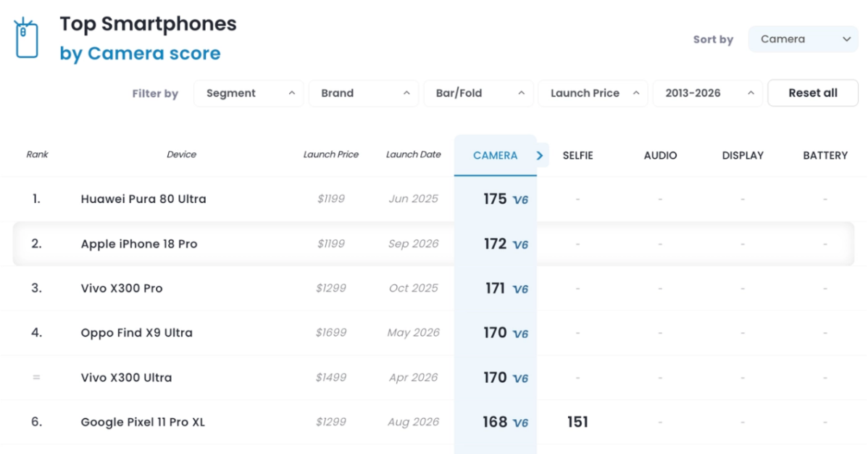This screenshot has height=454, width=868.
Task: Click the V6 badge in the iPhone 18 Pro row
Action: [x=520, y=245]
